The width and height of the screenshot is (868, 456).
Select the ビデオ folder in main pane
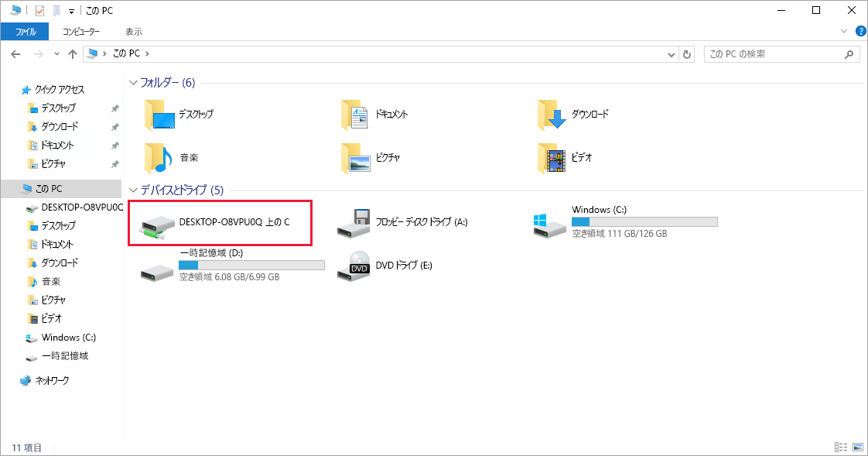point(565,158)
